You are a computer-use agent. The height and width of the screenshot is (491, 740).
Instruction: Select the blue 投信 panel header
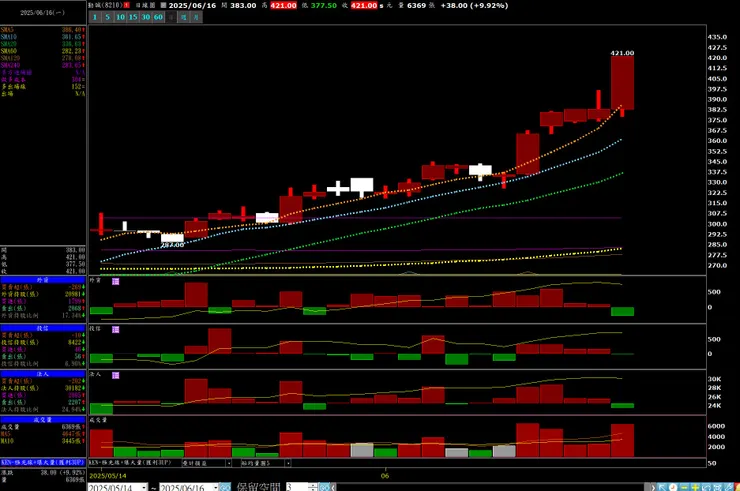43,328
